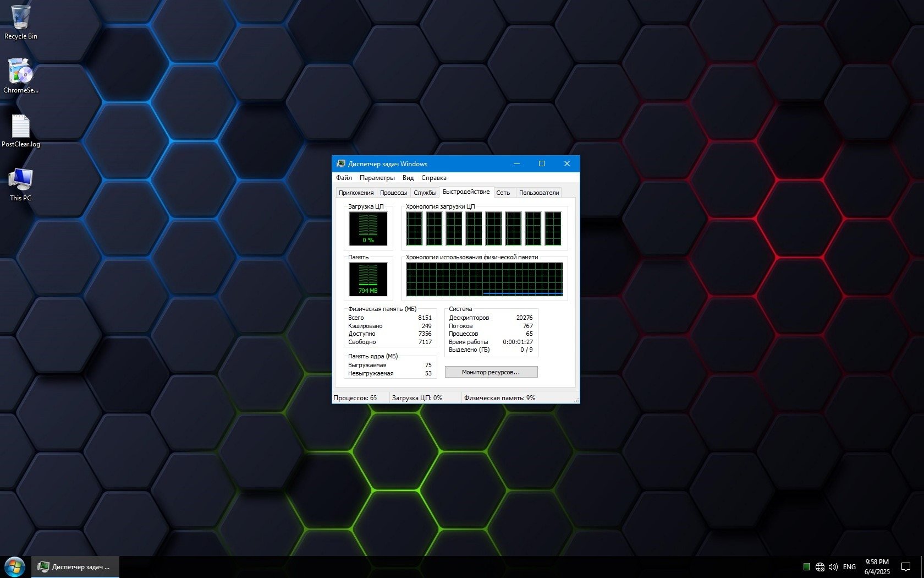Maximize the Диспетчер задач window
This screenshot has width=924, height=578.
[542, 163]
